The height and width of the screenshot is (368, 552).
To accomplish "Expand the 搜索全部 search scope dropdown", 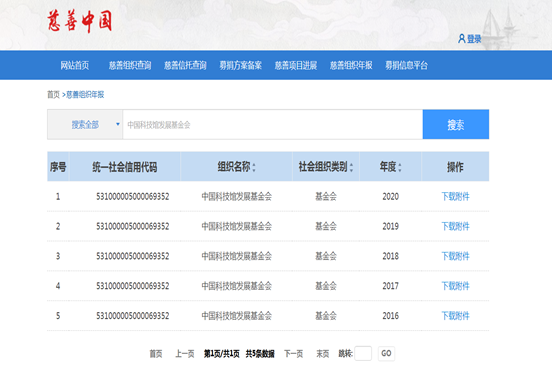I will tap(85, 124).
